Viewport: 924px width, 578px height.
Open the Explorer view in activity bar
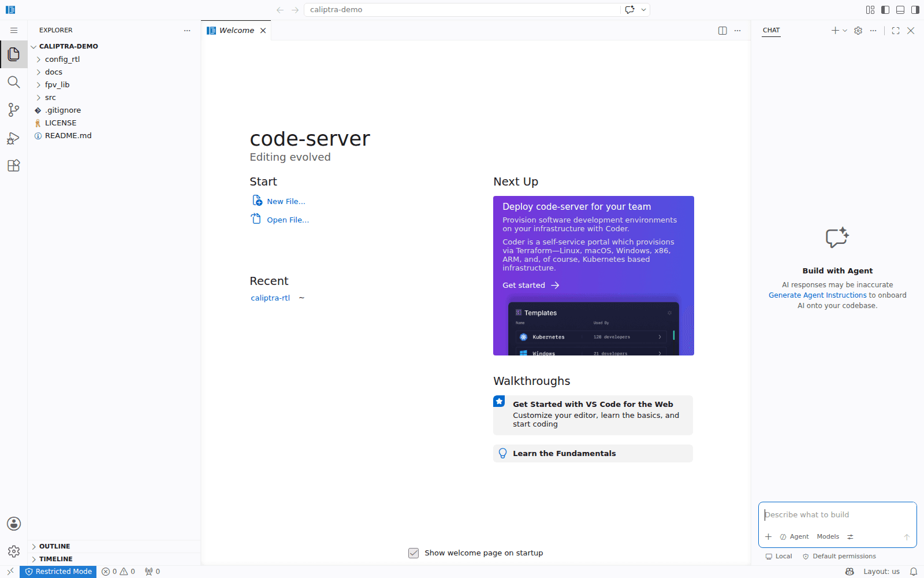tap(14, 54)
